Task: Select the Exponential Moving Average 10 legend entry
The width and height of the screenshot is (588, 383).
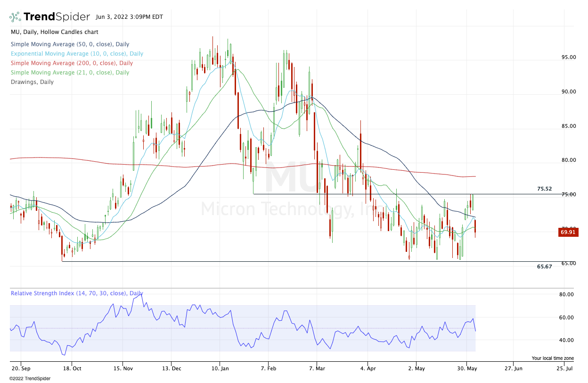Action: (x=77, y=54)
